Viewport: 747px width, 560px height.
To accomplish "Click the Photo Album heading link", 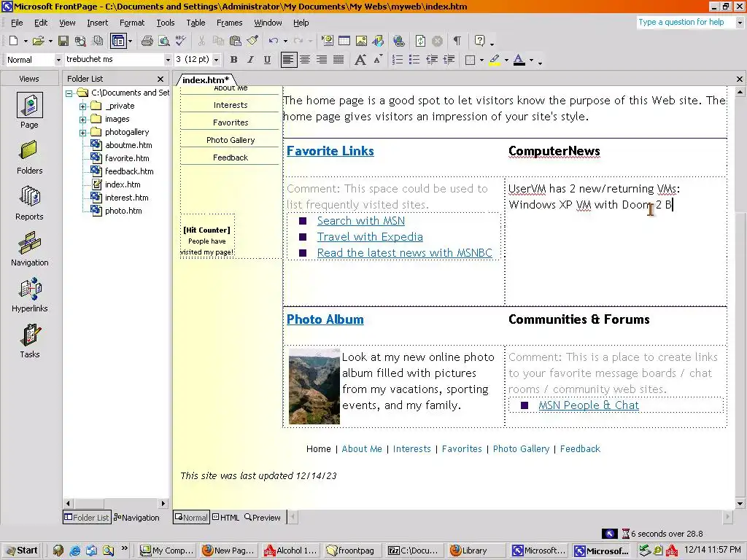I will 325,319.
